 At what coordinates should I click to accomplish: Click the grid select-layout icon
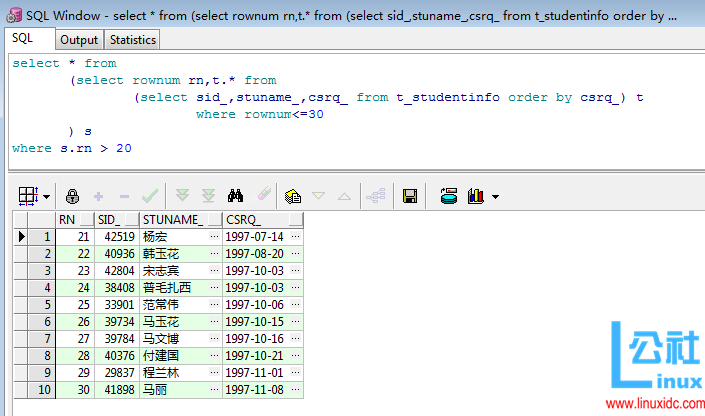point(28,196)
